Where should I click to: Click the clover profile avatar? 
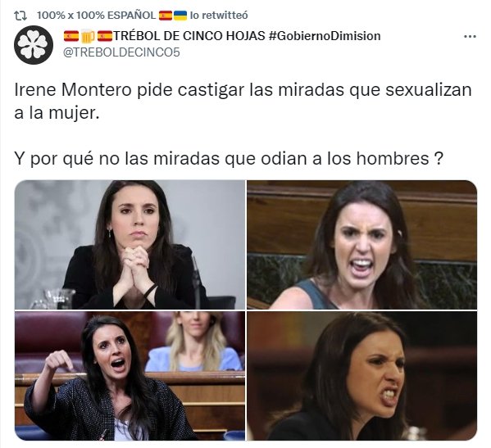(x=34, y=45)
